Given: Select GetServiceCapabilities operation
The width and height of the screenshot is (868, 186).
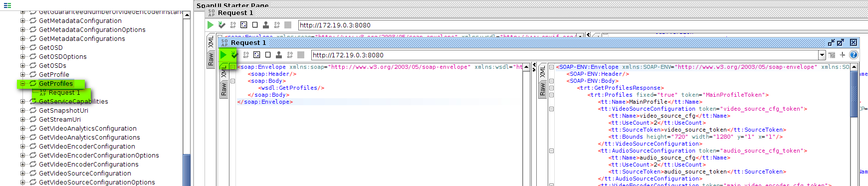Looking at the screenshot, I should 73,102.
